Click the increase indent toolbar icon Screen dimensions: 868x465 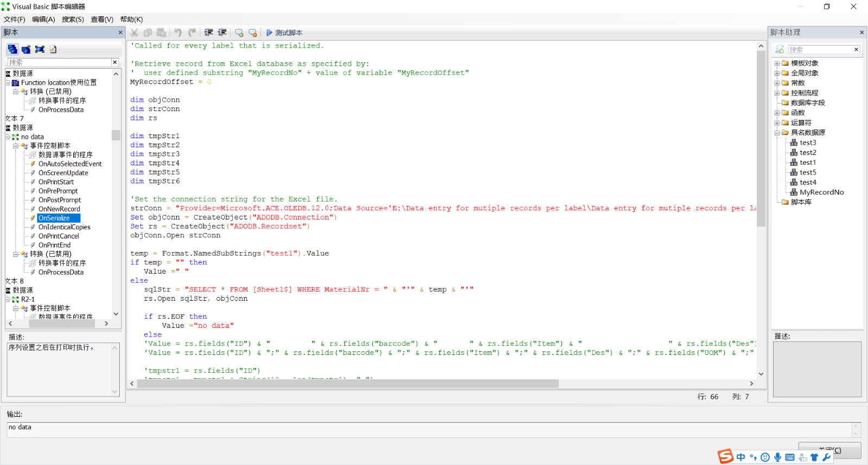[208, 33]
